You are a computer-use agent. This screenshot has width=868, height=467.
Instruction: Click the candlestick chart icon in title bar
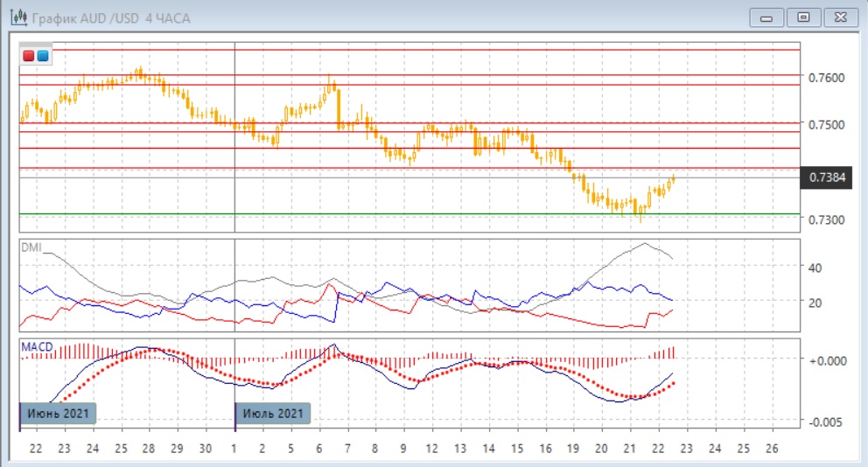(17, 17)
